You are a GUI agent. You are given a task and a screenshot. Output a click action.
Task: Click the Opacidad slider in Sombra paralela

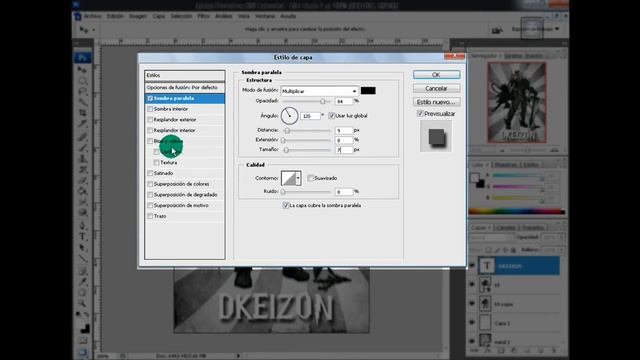(x=307, y=101)
